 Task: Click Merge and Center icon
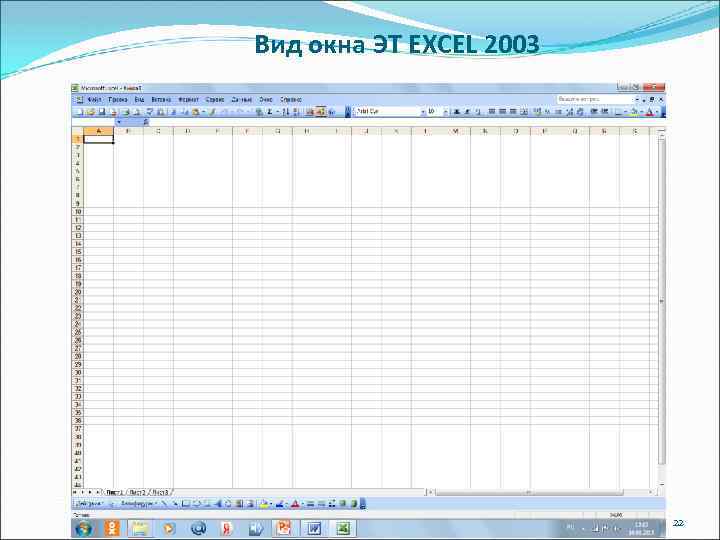tap(524, 112)
